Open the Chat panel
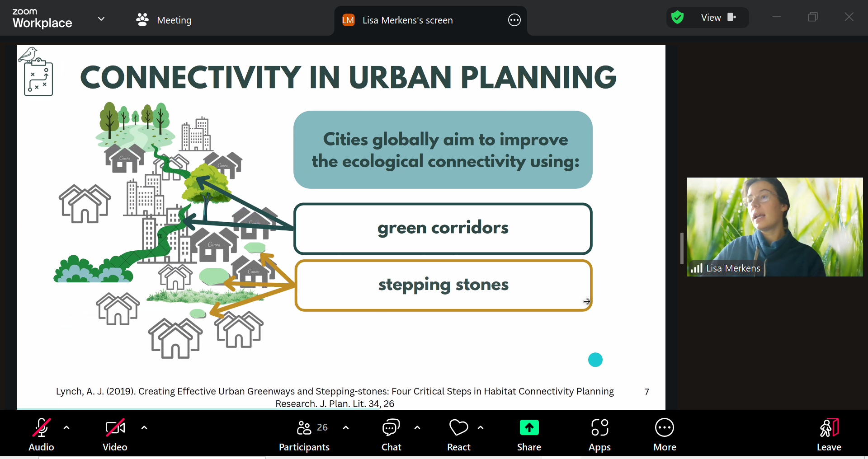 tap(391, 434)
